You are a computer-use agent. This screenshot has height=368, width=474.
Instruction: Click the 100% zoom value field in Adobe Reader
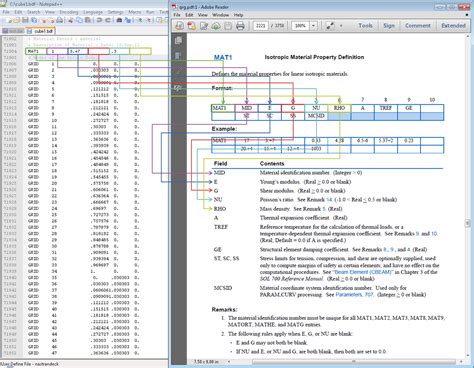(x=301, y=26)
